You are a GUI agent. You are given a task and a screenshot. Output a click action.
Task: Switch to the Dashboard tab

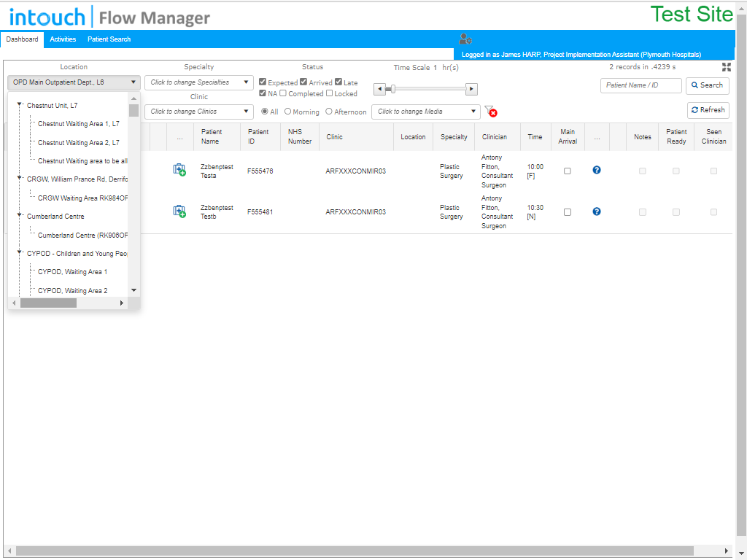(x=22, y=39)
